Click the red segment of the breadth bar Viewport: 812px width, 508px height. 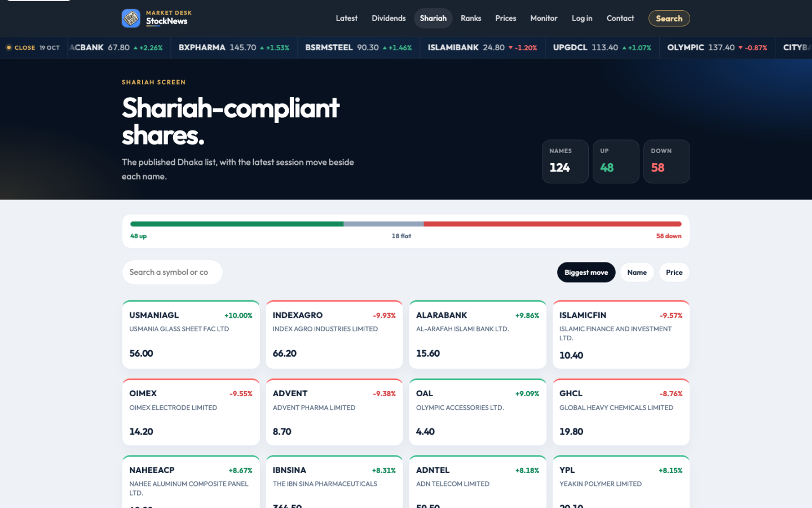point(553,224)
